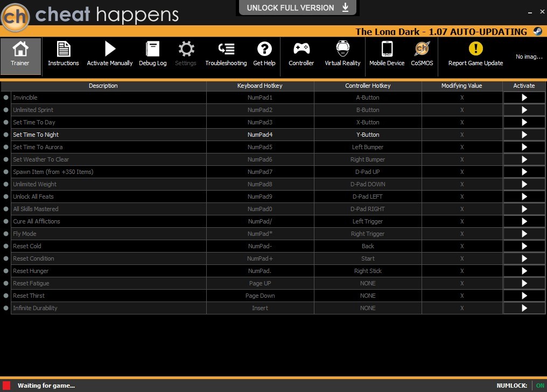Open the Debug Log notebook icon
547x392 pixels.
pos(152,49)
